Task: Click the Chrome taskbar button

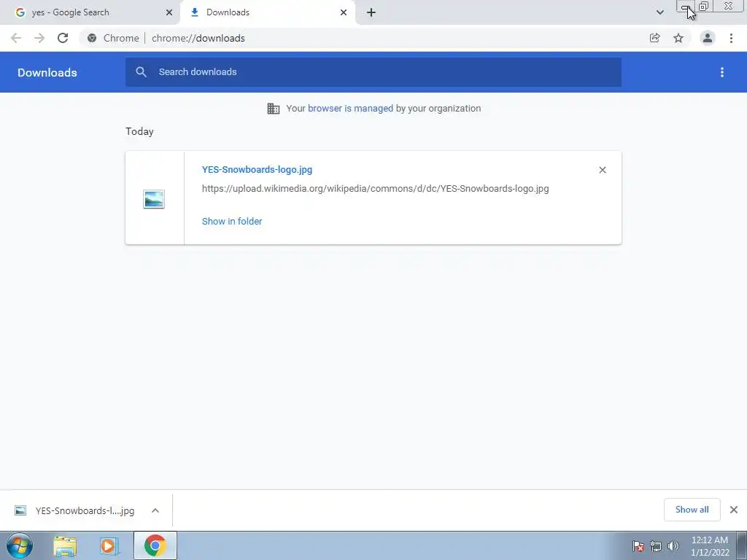Action: pos(155,545)
